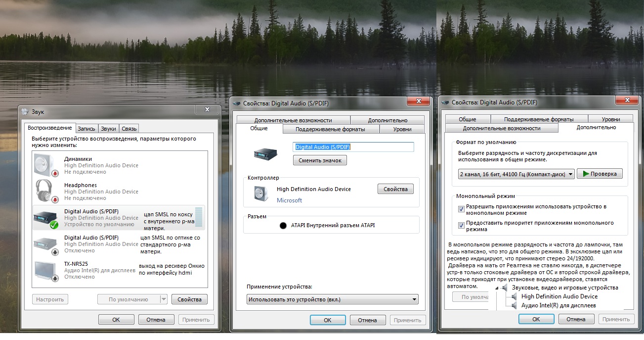Open the Применение устройства usage dropdown
The width and height of the screenshot is (644, 340).
click(332, 299)
